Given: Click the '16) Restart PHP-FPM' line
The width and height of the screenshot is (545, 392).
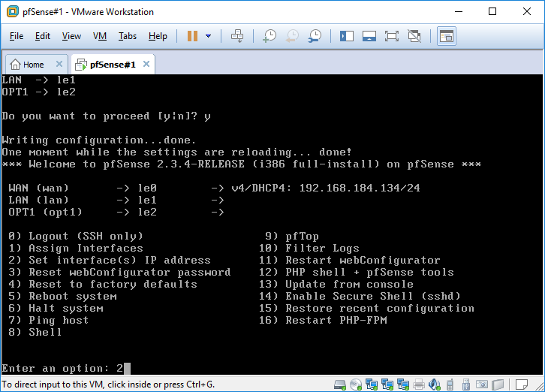Looking at the screenshot, I should click(323, 320).
